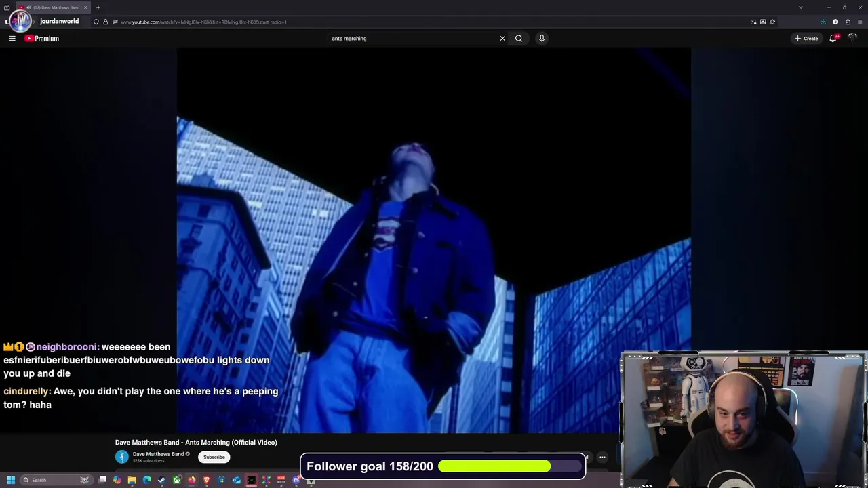Open Xbox app from taskbar
Screen dimensions: 868x488
point(177,480)
